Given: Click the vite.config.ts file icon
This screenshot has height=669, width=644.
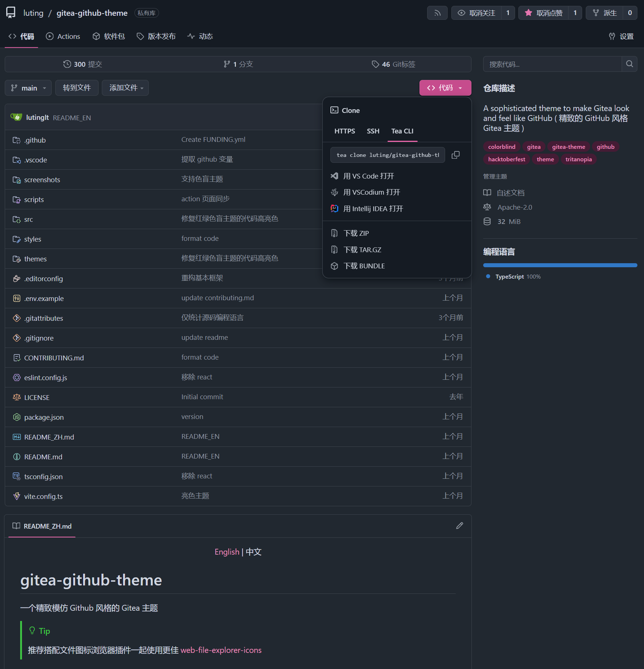Looking at the screenshot, I should tap(16, 496).
